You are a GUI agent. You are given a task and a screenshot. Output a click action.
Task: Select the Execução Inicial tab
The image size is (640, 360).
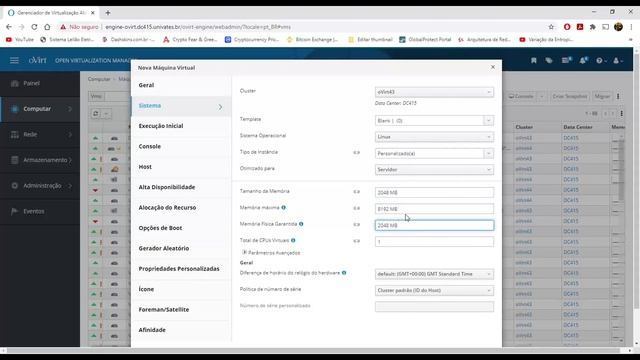coord(181,126)
